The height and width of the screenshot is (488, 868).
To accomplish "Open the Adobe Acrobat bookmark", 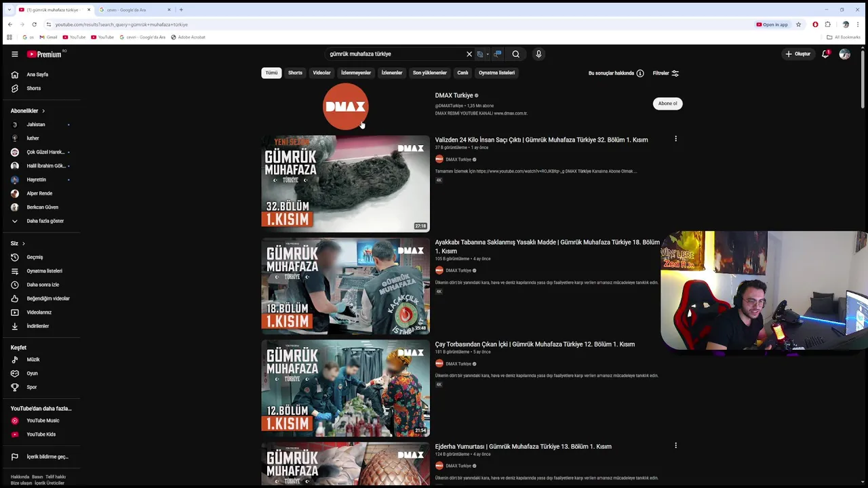I will pos(188,37).
